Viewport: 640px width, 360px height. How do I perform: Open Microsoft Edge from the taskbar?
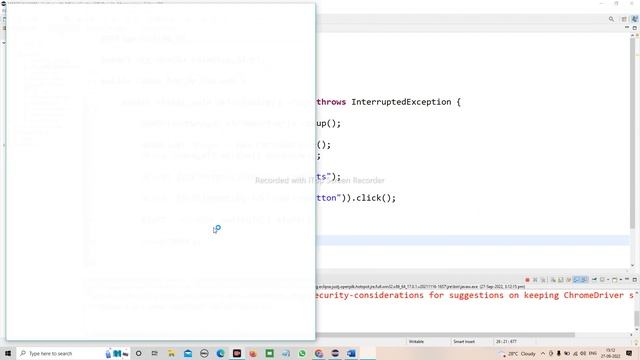[220, 353]
